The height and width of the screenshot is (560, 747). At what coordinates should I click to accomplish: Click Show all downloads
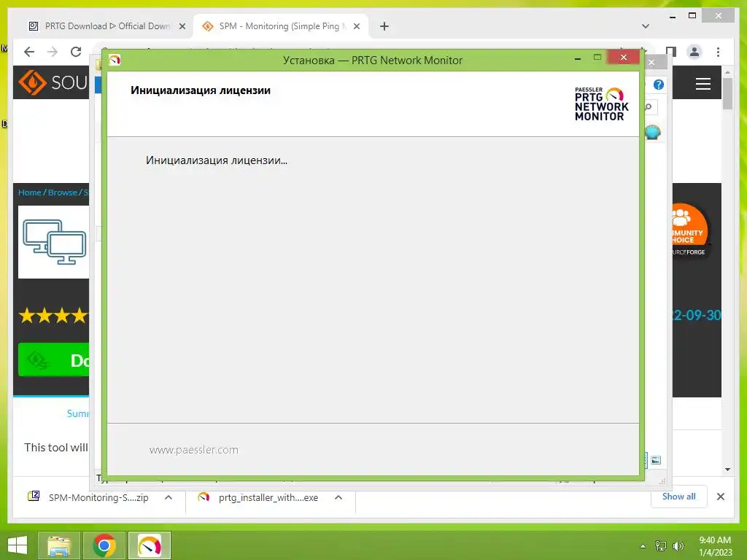tap(679, 497)
